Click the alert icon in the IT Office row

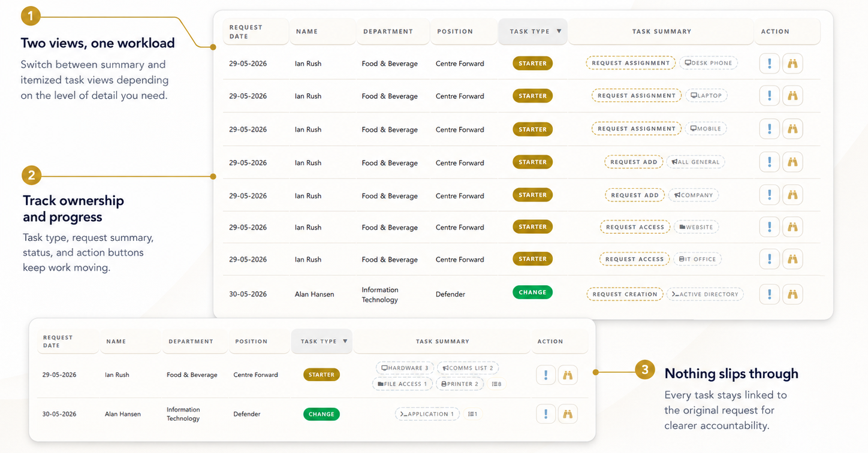coord(769,259)
